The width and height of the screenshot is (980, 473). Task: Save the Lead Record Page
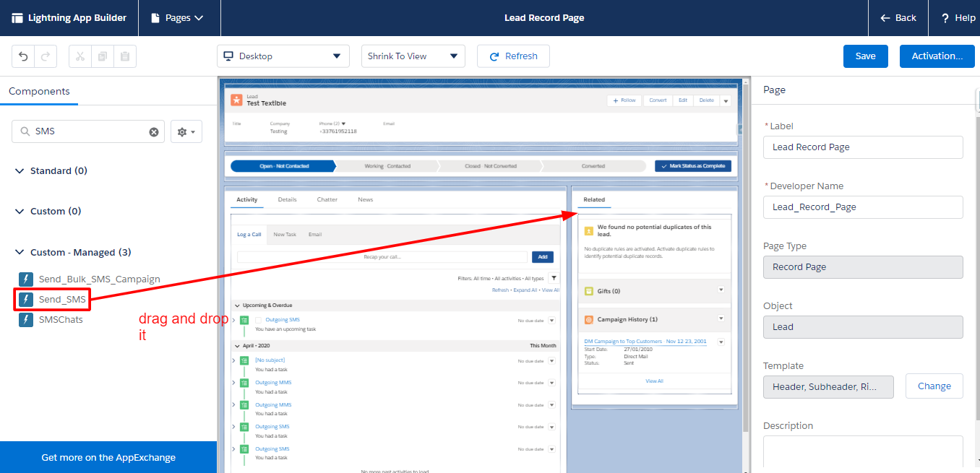pos(866,56)
